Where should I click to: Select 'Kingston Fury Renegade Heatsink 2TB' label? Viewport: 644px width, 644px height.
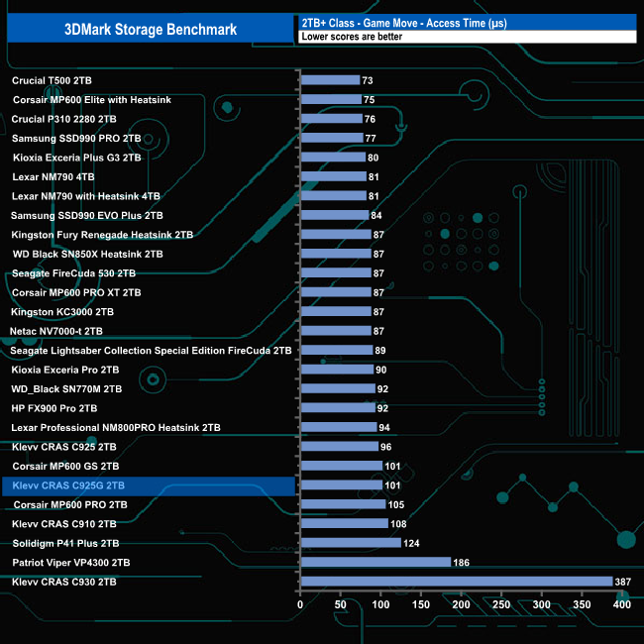102,235
